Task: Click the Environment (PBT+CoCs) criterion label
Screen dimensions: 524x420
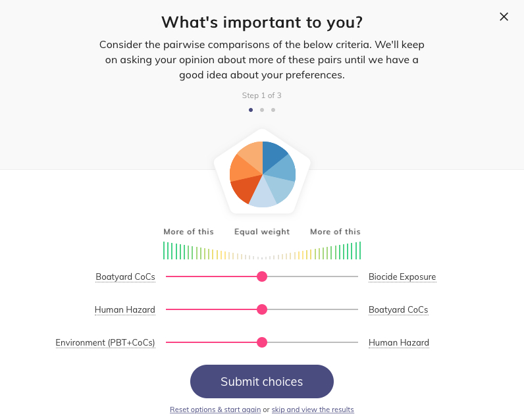Action: 105,342
